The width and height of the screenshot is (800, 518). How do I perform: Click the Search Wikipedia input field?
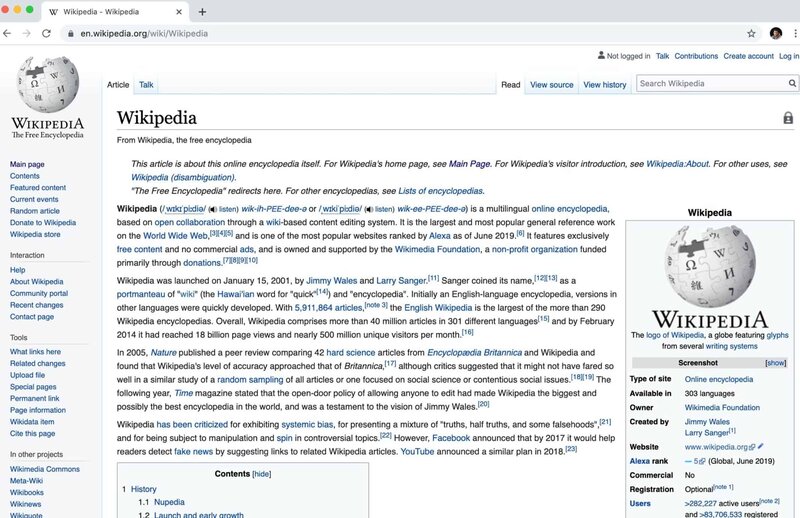(x=711, y=83)
